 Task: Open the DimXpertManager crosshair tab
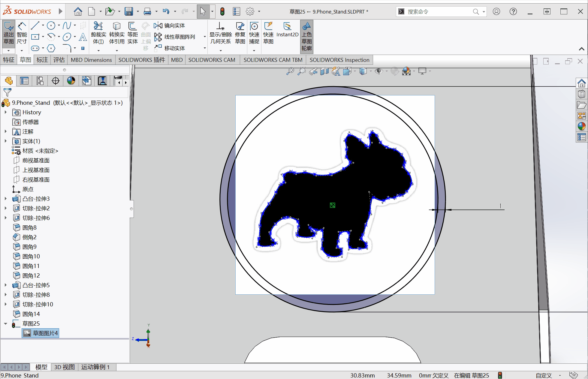(x=56, y=81)
